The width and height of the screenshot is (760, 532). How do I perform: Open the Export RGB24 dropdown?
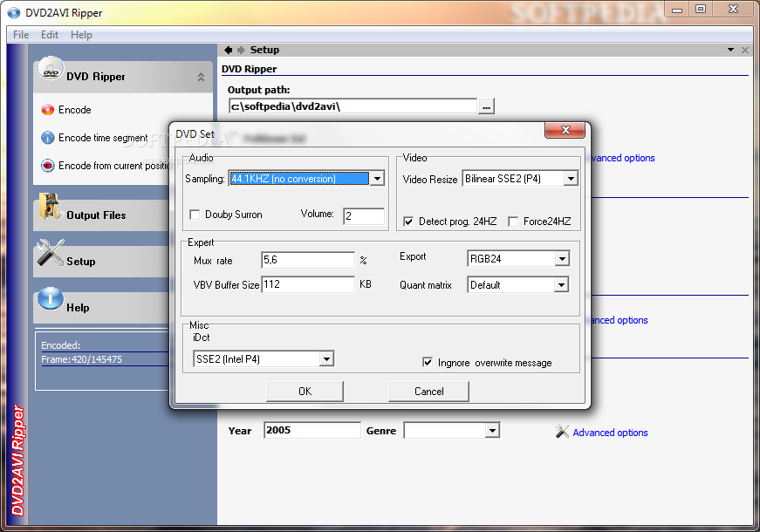click(x=562, y=259)
